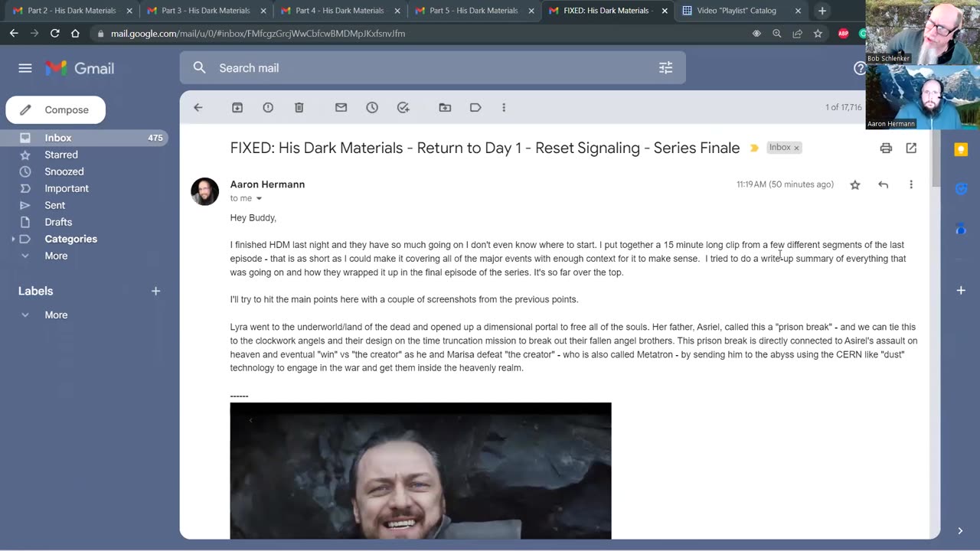
Task: Click Aaron Hermann's profile picture
Action: (x=204, y=192)
